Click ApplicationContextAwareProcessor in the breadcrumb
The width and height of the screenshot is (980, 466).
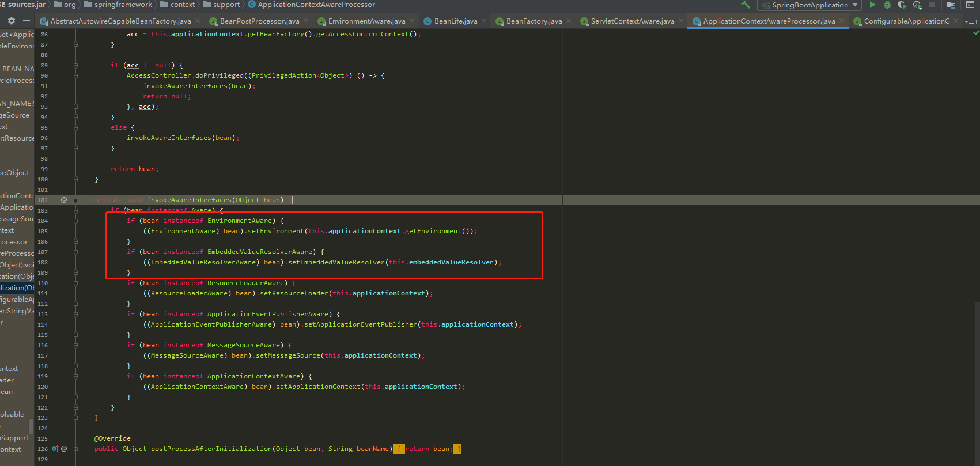[x=311, y=5]
